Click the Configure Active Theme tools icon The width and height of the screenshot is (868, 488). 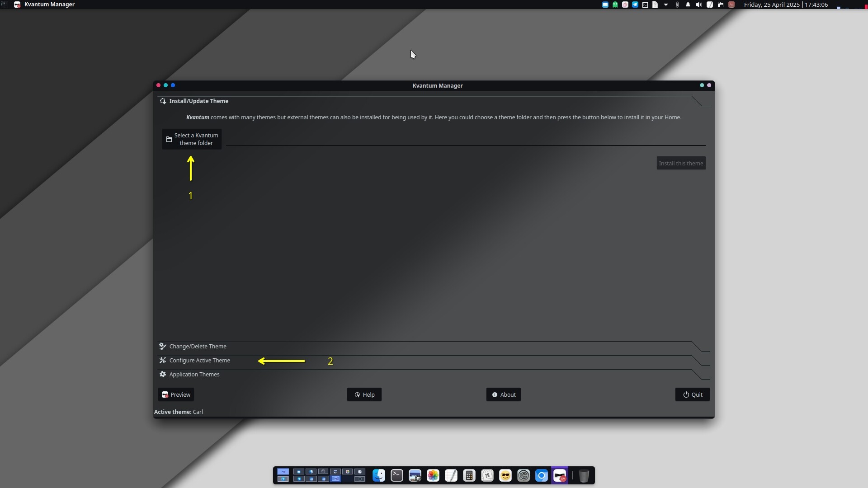coord(163,361)
